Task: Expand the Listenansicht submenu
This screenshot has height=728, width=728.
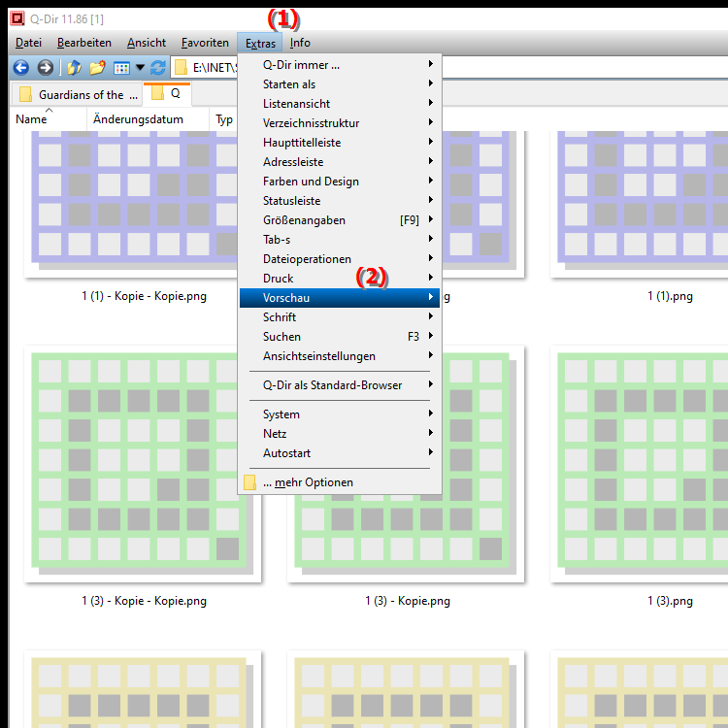Action: 340,104
